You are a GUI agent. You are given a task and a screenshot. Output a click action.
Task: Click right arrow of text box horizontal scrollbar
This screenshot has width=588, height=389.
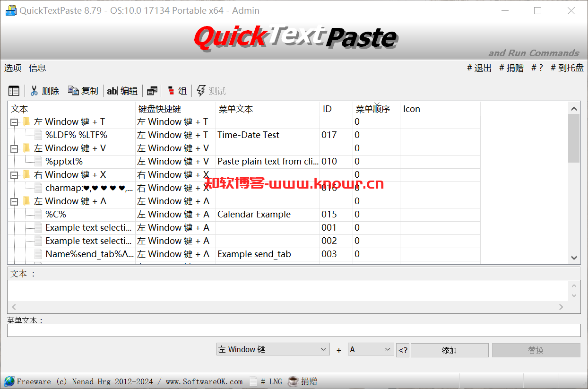click(x=561, y=307)
